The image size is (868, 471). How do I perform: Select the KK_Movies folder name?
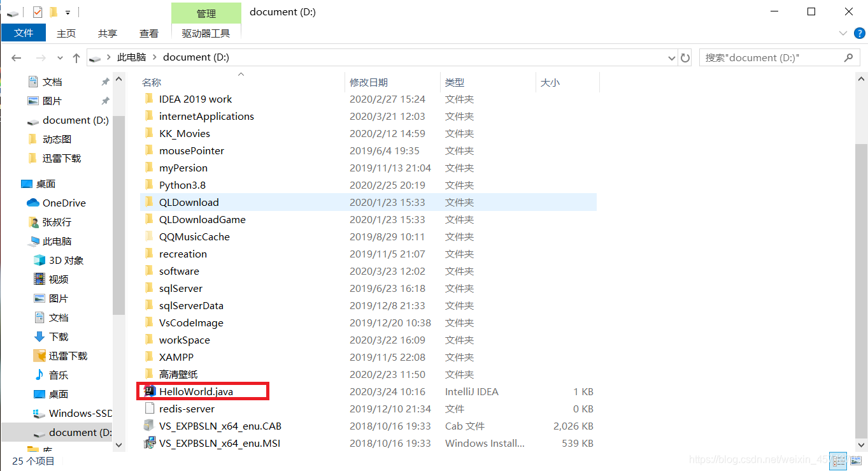(x=185, y=133)
